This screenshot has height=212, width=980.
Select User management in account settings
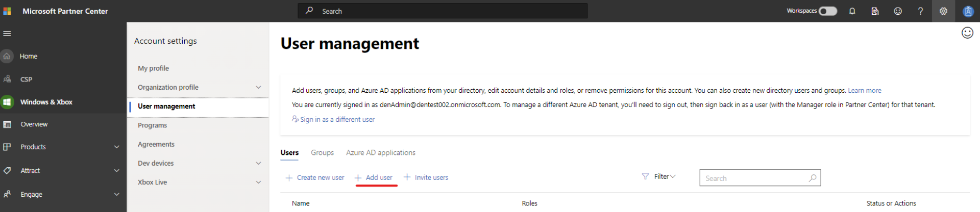198,106
